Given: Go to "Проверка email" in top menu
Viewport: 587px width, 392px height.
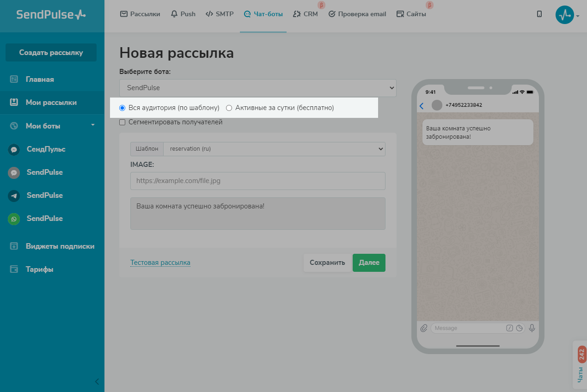Looking at the screenshot, I should pos(357,14).
